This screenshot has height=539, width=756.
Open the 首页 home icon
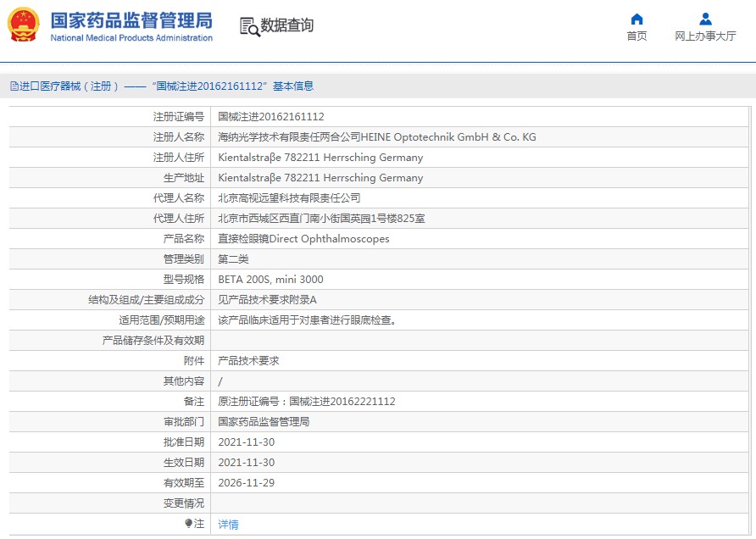coord(636,19)
